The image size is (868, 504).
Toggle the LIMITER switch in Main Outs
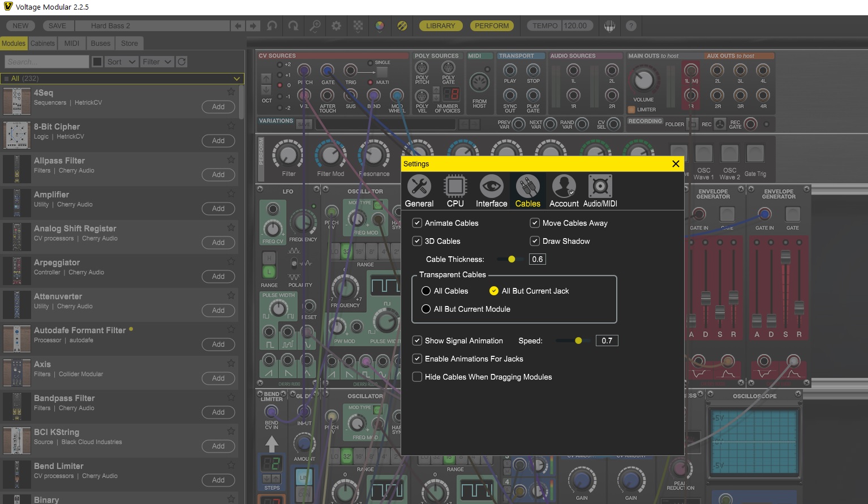tap(632, 110)
